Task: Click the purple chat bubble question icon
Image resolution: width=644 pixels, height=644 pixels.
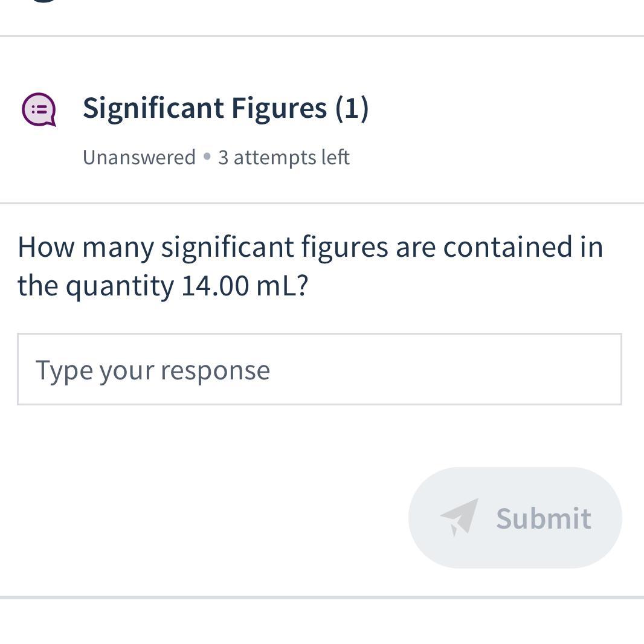Action: pyautogui.click(x=39, y=109)
